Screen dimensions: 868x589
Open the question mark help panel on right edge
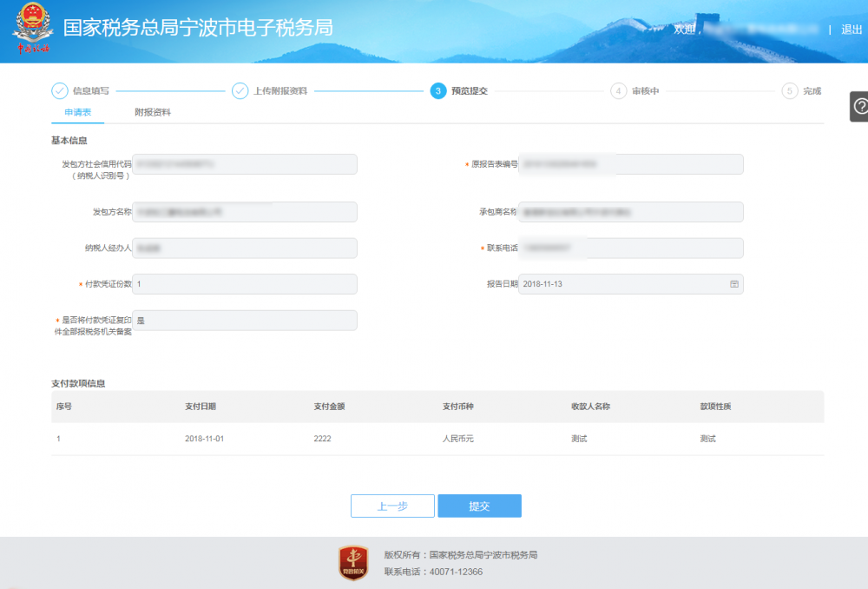(x=858, y=107)
